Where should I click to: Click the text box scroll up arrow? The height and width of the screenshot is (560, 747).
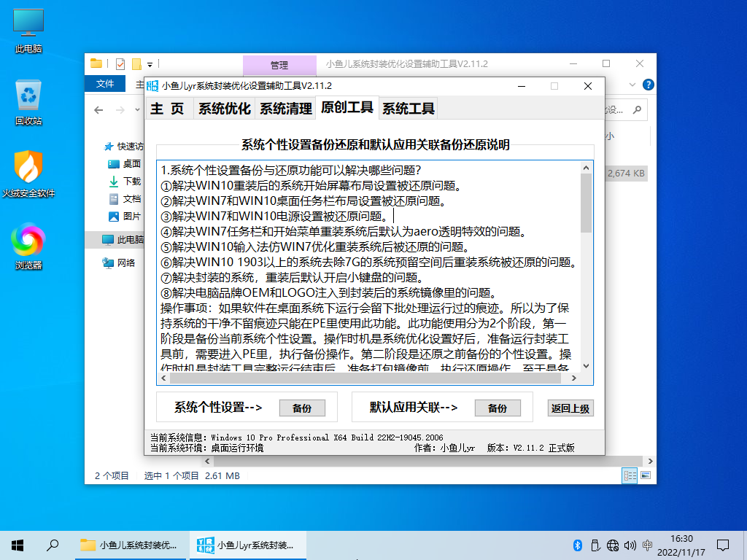587,168
